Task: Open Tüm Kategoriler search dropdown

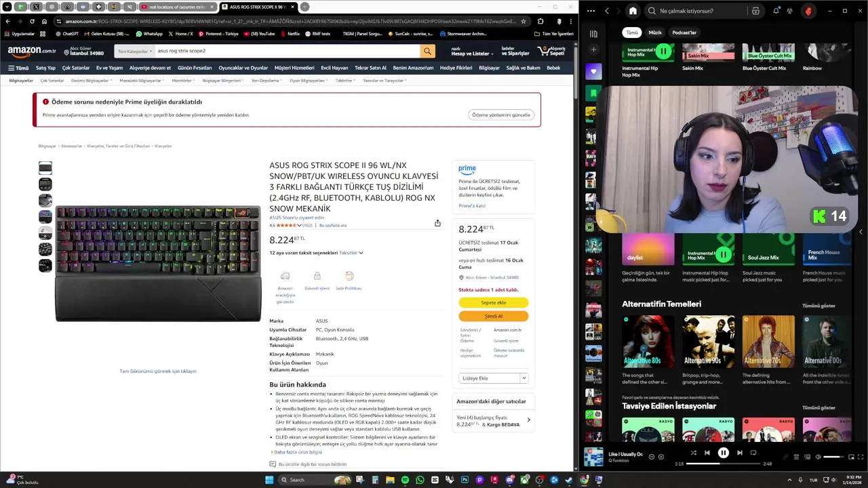Action: (x=135, y=51)
